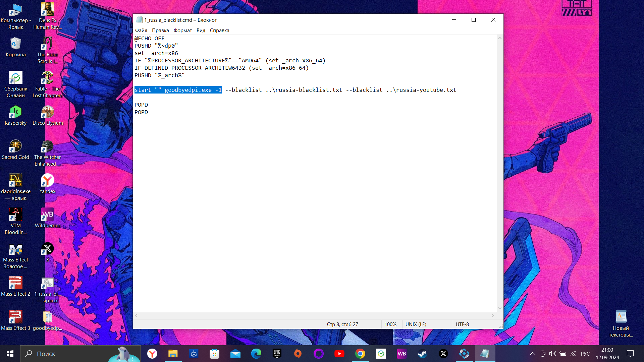This screenshot has height=362, width=644.
Task: Click the UTF-8 encoding status entry
Action: [x=462, y=324]
